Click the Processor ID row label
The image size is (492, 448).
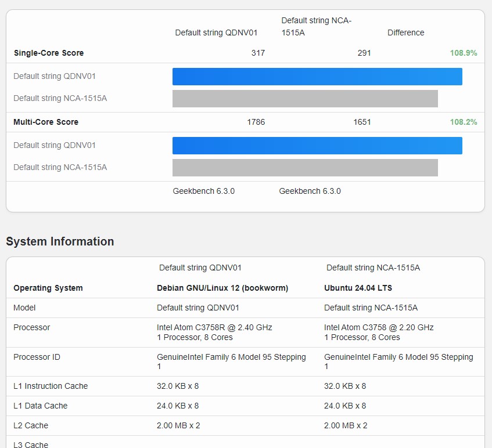pos(37,357)
